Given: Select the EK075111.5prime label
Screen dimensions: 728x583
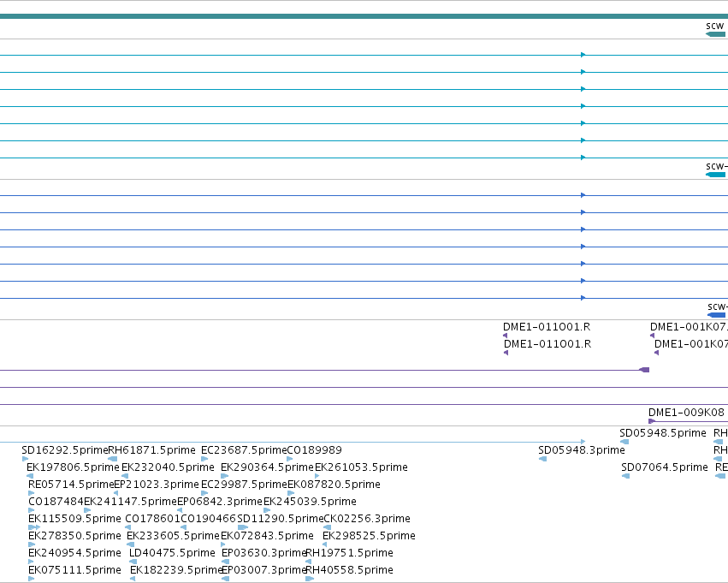Looking at the screenshot, I should coord(74,570).
